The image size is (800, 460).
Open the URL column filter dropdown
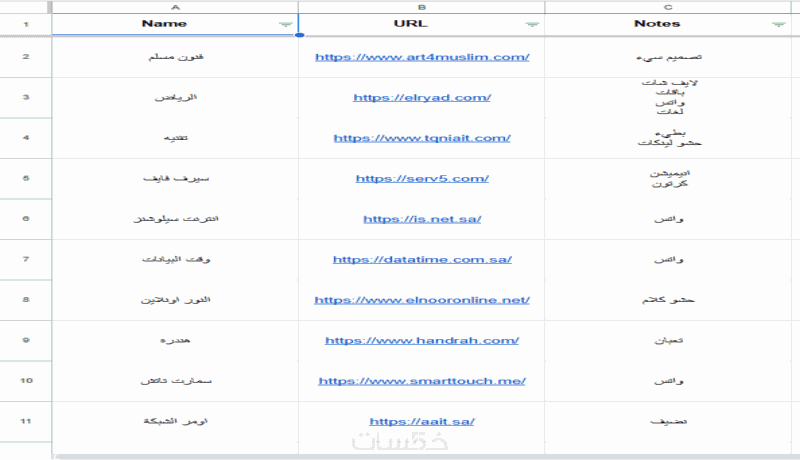pos(532,24)
